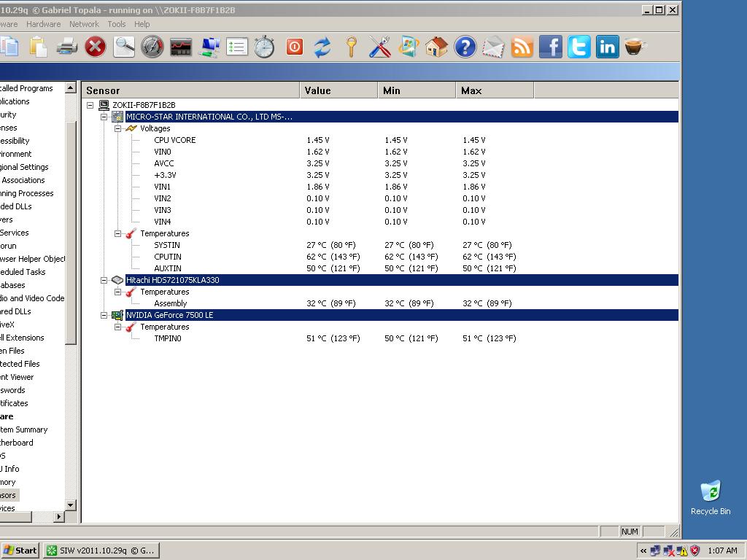Click the golden key icon
The image size is (747, 560).
point(351,47)
